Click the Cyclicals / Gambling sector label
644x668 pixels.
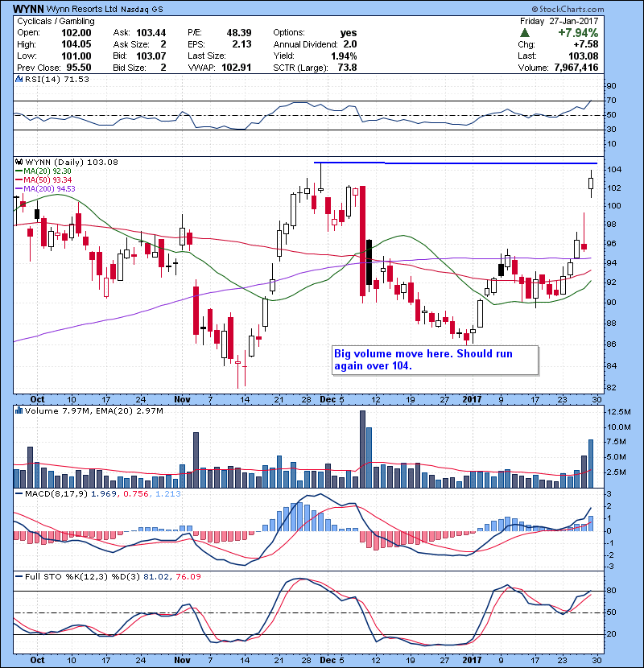point(56,21)
